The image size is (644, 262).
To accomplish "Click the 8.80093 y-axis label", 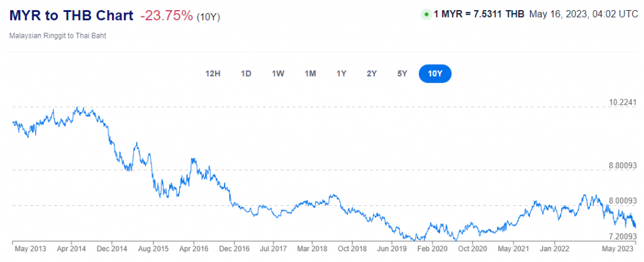I will coord(623,165).
